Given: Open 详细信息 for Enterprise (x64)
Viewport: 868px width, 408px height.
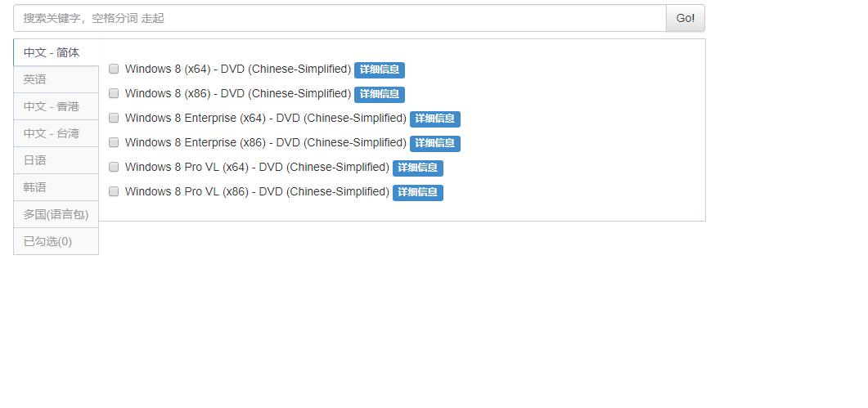Looking at the screenshot, I should coord(434,119).
